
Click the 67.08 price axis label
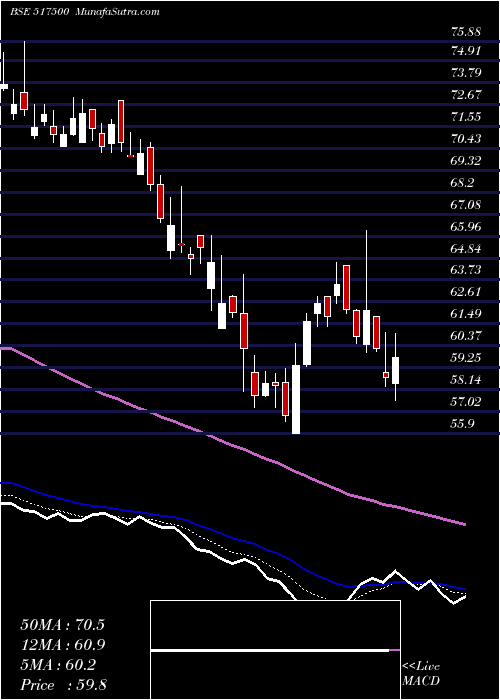(467, 205)
